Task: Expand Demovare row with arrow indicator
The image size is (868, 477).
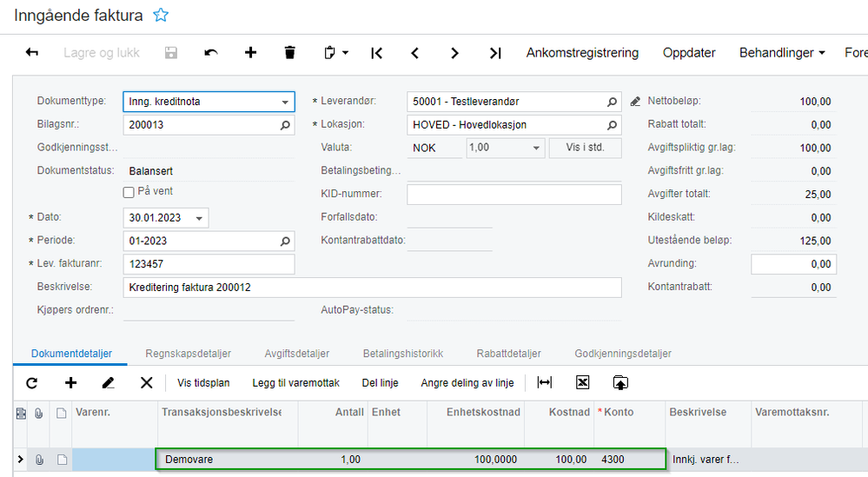Action: [x=21, y=460]
